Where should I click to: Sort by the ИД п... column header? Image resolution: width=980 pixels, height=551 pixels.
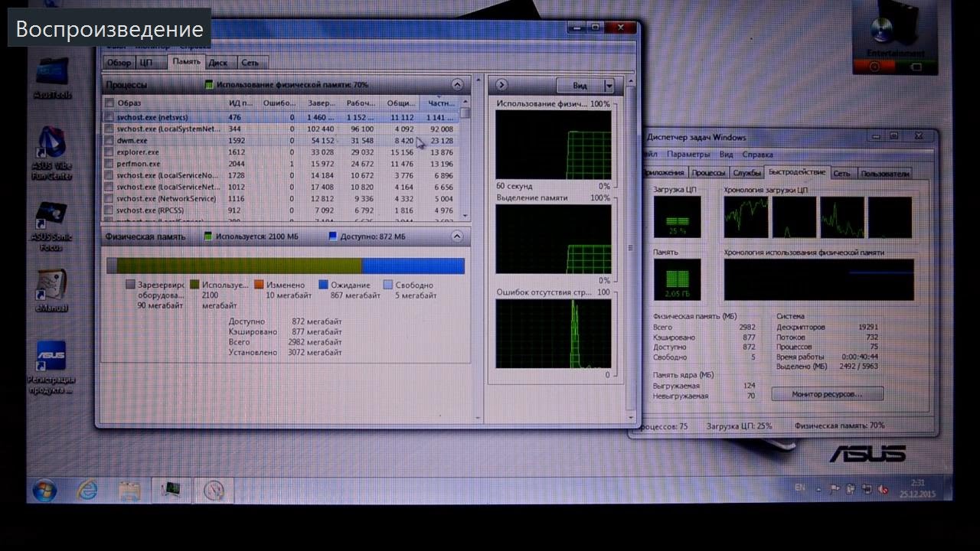242,103
